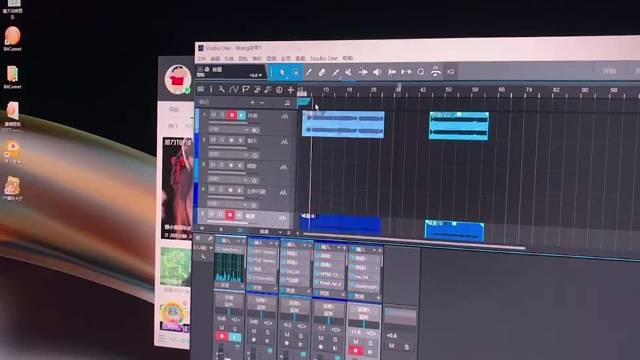
Task: Open track 3 input dropdown arrow
Action: click(x=245, y=180)
